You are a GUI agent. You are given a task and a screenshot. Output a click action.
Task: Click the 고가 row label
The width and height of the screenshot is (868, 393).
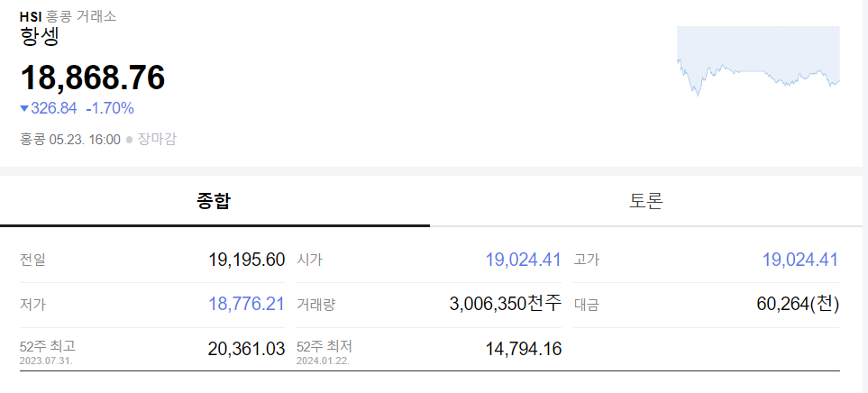coord(586,260)
